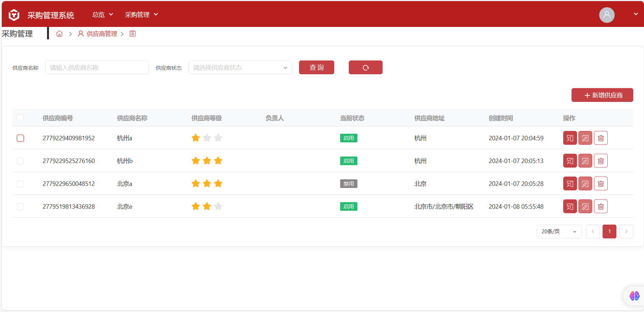This screenshot has width=644, height=312.
Task: Click the 当前状态 column header
Action: coord(352,118)
